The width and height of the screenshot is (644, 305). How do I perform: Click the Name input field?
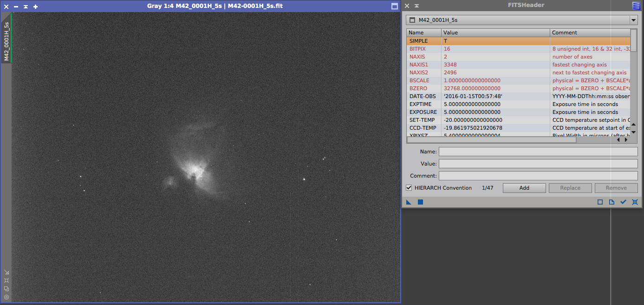tap(538, 152)
